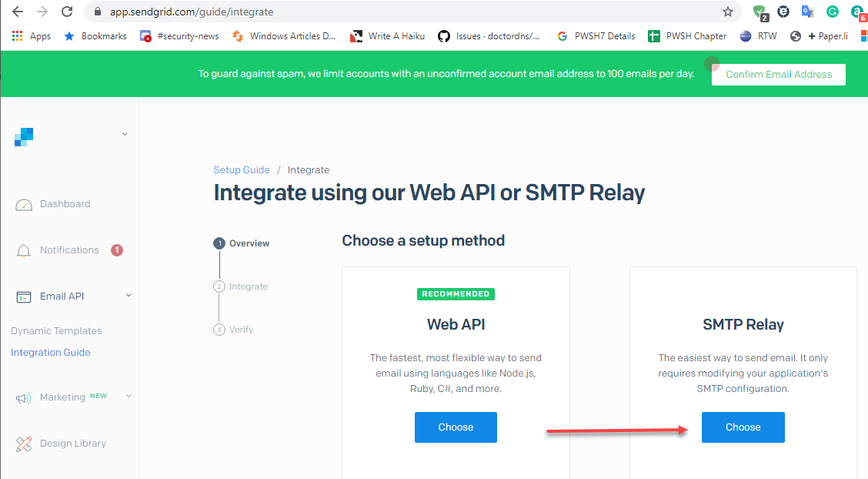Viewport: 868px width, 479px height.
Task: Open the Design Library pencil icon
Action: (24, 443)
